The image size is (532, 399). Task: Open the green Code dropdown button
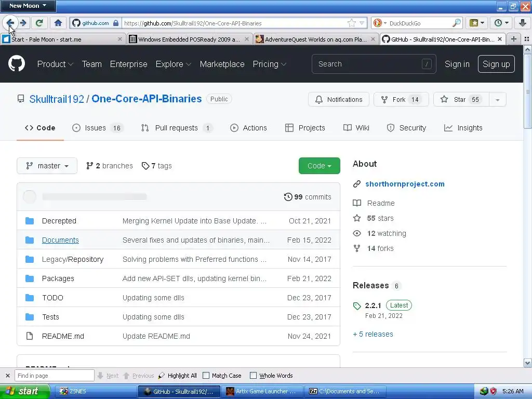320,166
